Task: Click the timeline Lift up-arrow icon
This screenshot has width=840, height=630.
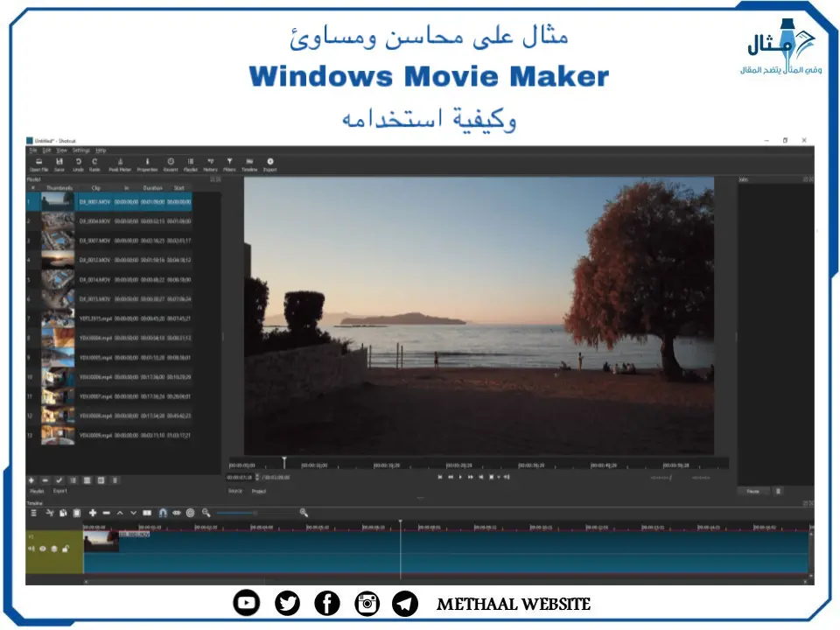Action: [x=120, y=514]
